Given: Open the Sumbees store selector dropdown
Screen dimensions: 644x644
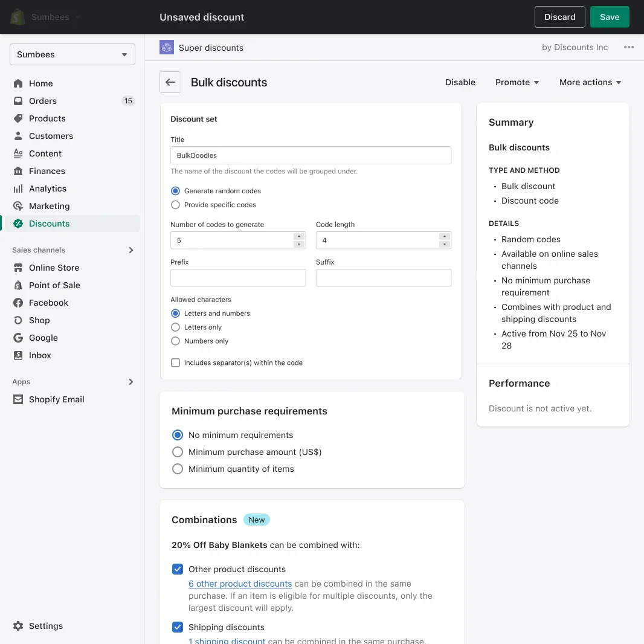Looking at the screenshot, I should pyautogui.click(x=72, y=54).
